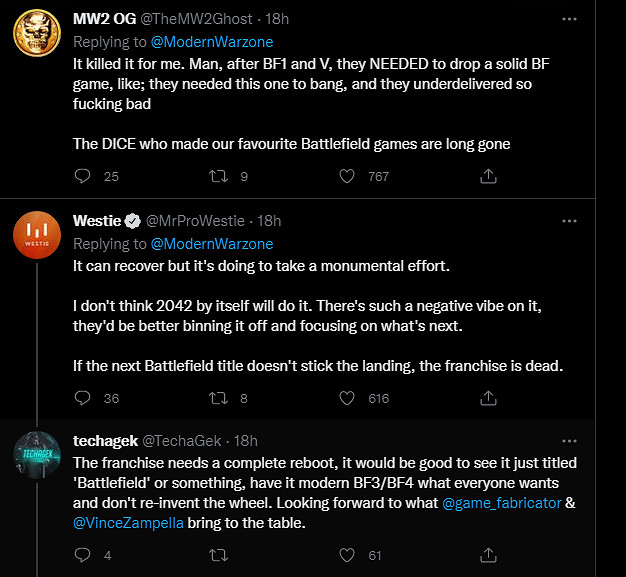Reply to techagek's tweet
626x577 pixels.
coord(83,553)
